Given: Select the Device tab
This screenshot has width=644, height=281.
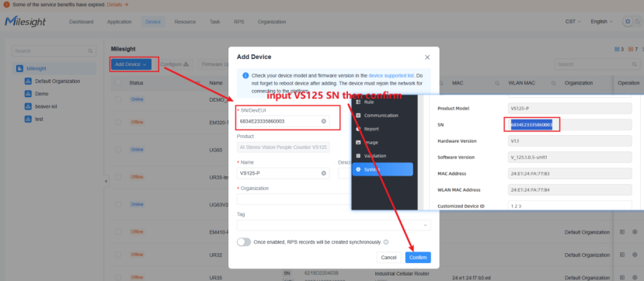Looking at the screenshot, I should (x=153, y=22).
